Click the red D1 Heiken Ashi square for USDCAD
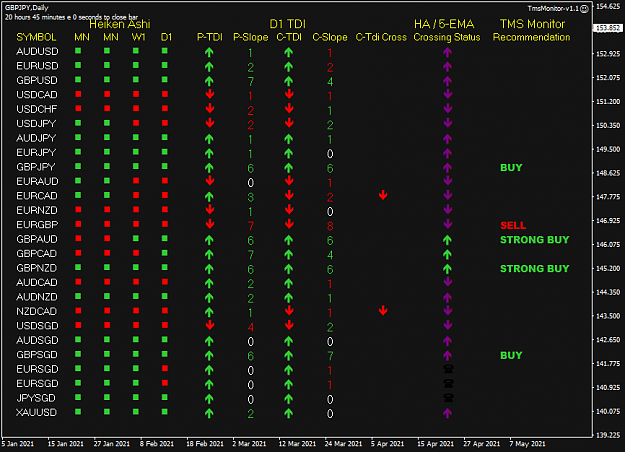Viewport: 625px width, 452px height. [x=165, y=94]
